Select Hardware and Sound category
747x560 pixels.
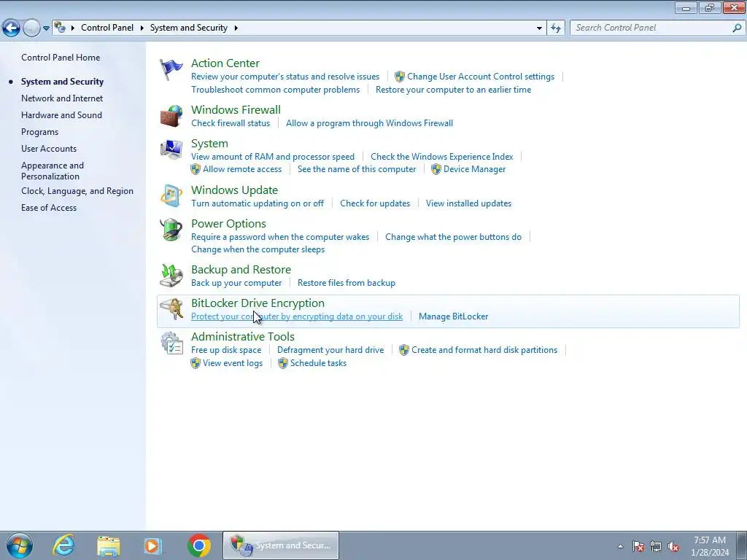61,115
